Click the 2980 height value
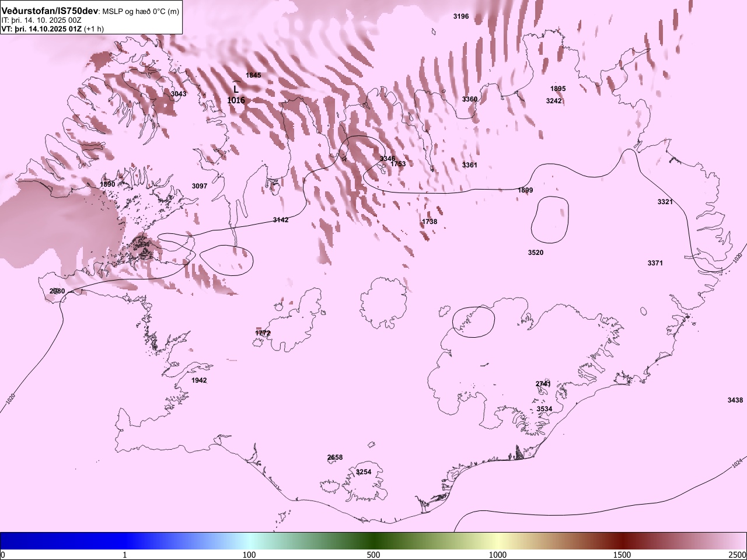This screenshot has width=747, height=560. [x=57, y=291]
